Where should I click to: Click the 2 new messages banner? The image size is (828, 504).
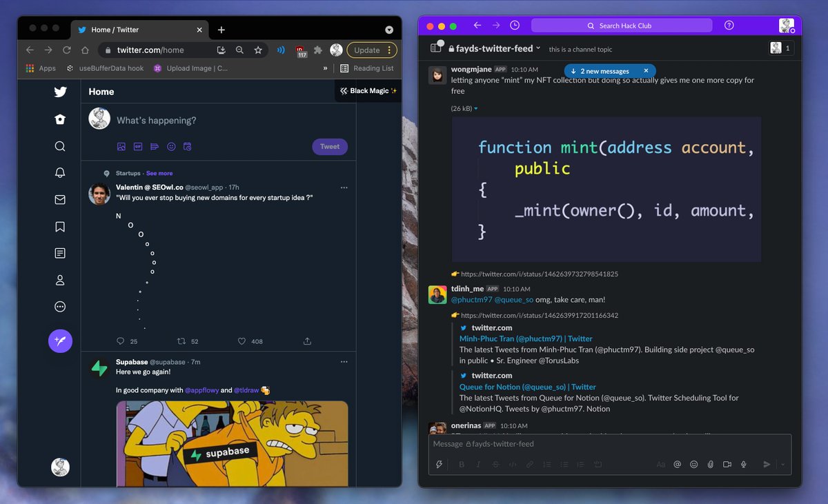[610, 71]
